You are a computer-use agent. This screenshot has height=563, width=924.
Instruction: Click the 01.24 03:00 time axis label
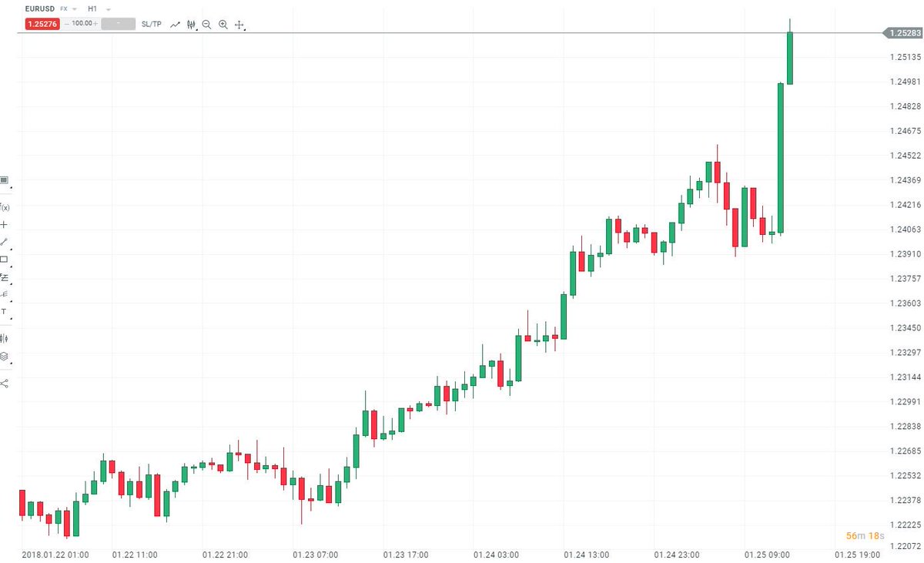497,554
